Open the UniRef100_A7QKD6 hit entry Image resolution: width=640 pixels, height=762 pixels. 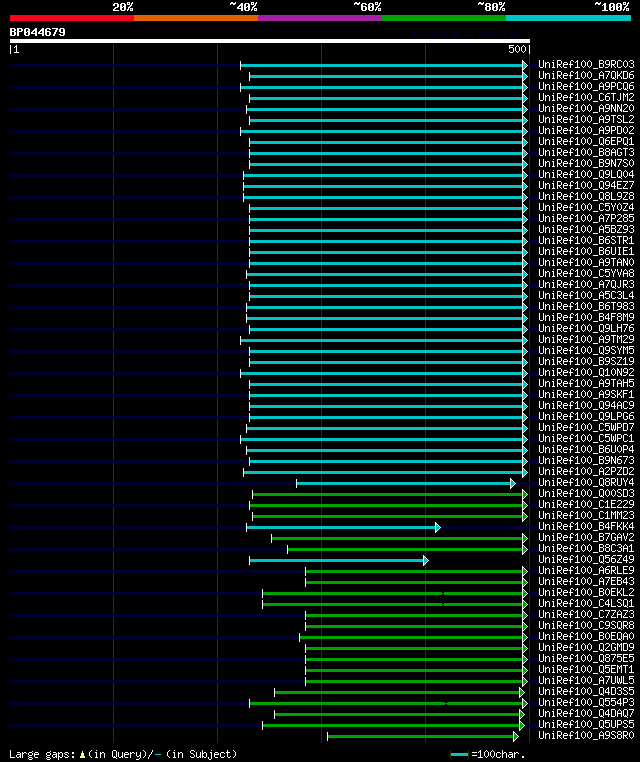point(586,75)
